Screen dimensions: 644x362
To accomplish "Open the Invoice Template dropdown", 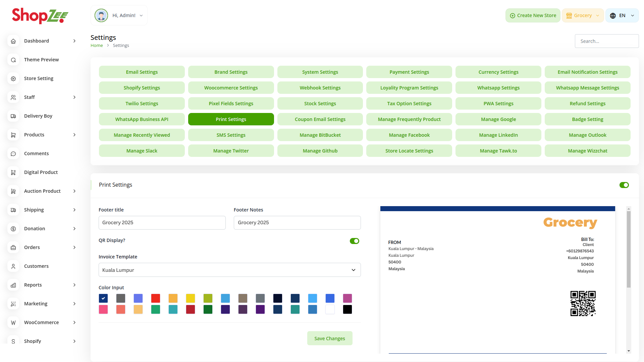I will (x=229, y=270).
